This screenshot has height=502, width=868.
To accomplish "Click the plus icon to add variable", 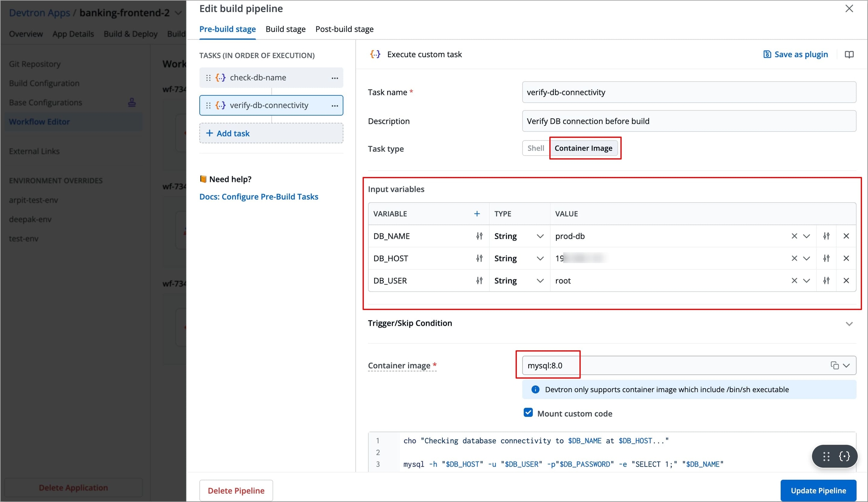I will 477,214.
